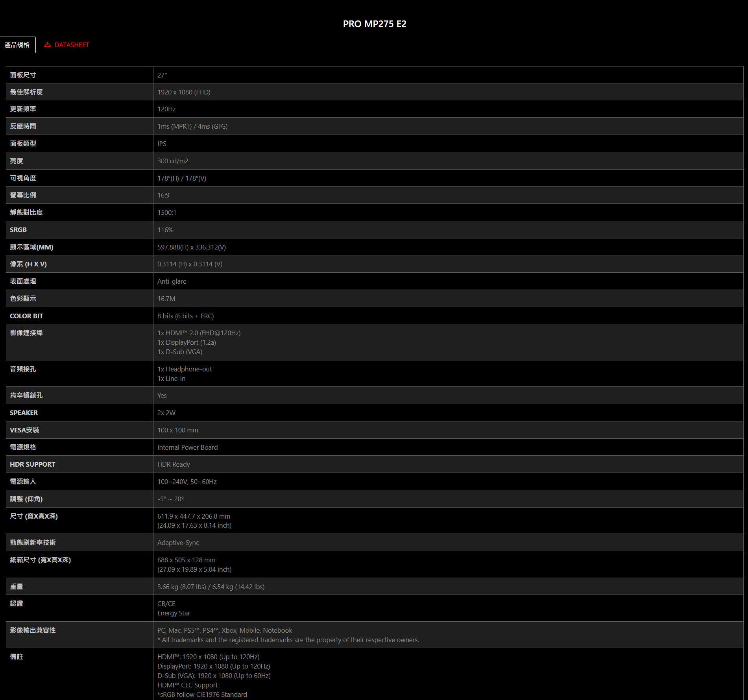Select the Adaptive-Sync value
The image size is (748, 700).
tap(178, 543)
